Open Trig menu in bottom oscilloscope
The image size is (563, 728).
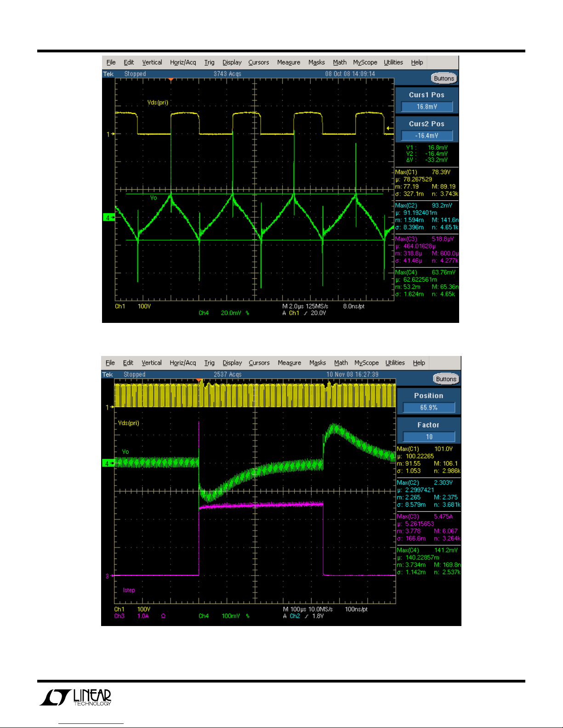[210, 363]
